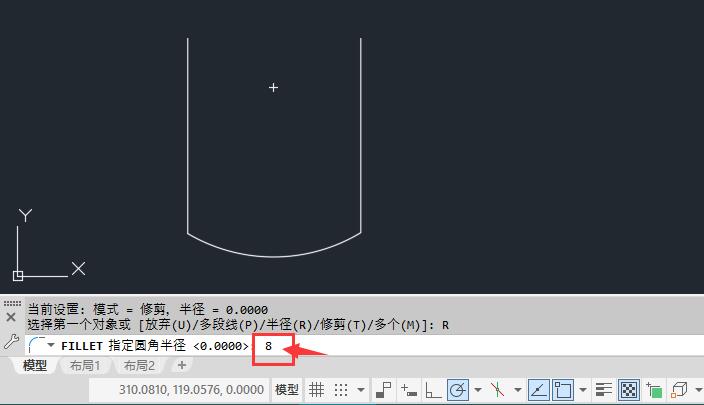
Task: Click the 模型 status bar button
Action: click(287, 390)
